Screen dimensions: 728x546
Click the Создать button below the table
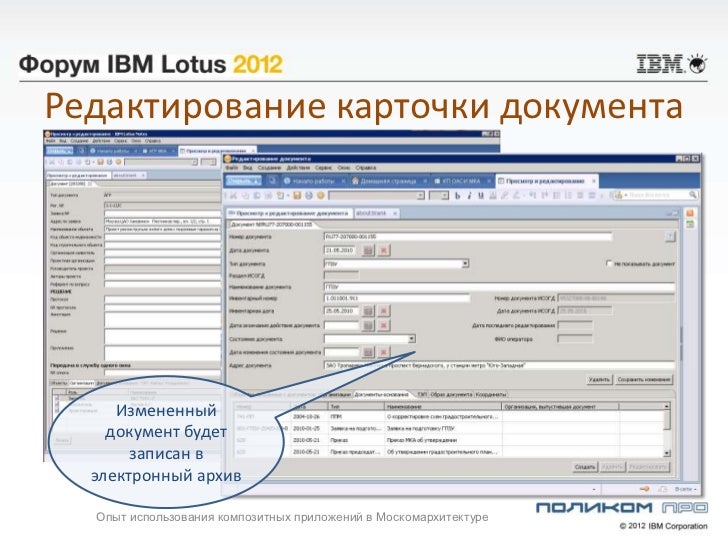point(585,467)
